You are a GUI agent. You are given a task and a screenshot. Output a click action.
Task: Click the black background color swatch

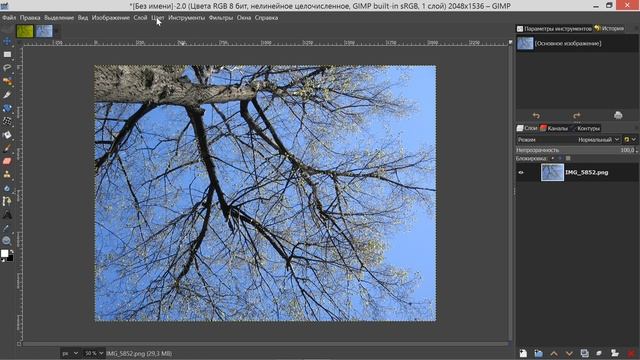(10, 258)
